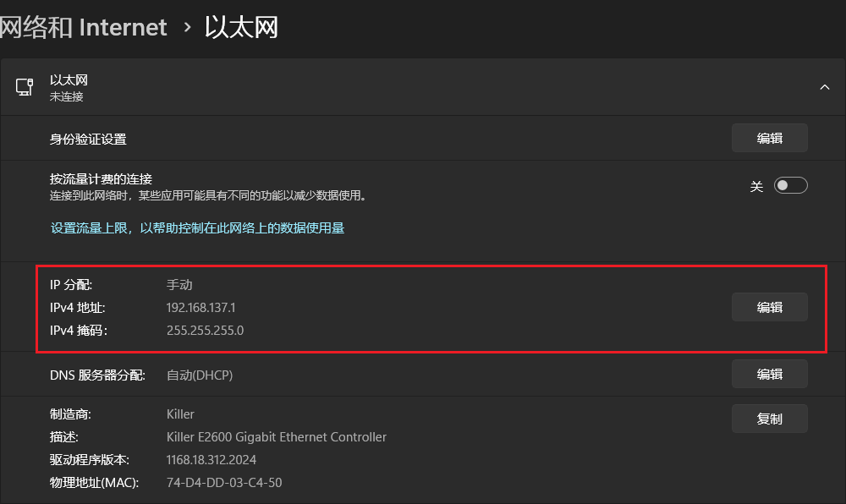This screenshot has height=504, width=846.
Task: Go back to 网络和 Internet breadcrumb
Action: point(83,27)
